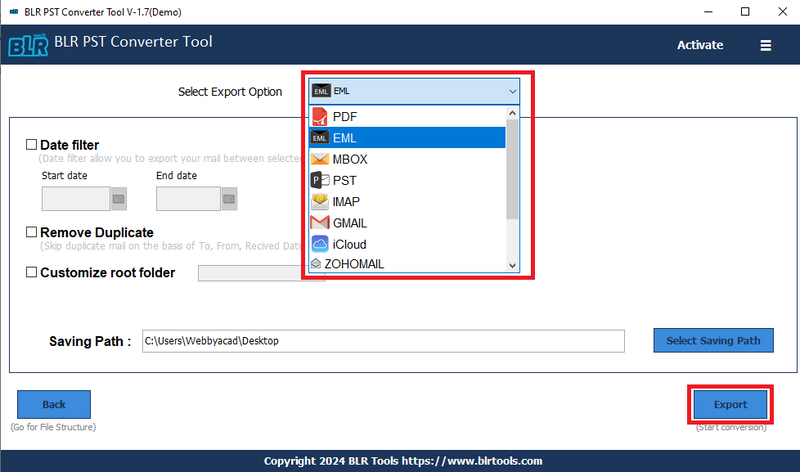This screenshot has width=800, height=472.
Task: Click the Saving Path text field
Action: pos(383,341)
